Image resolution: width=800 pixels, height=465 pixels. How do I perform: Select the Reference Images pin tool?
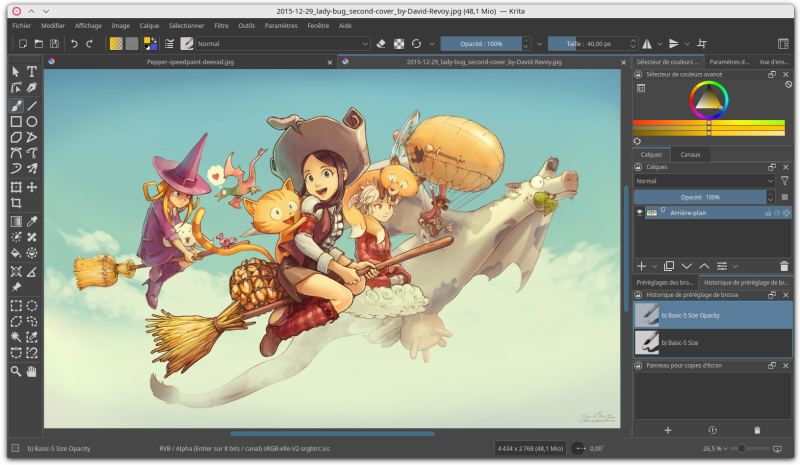16,287
